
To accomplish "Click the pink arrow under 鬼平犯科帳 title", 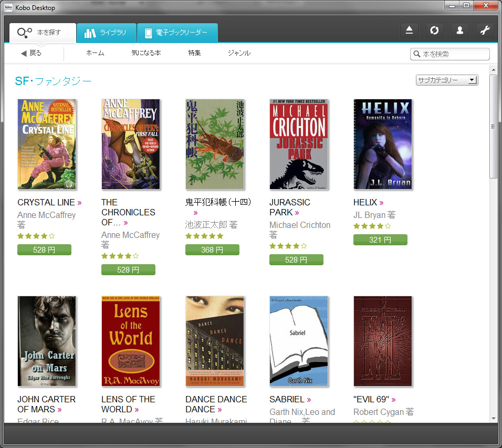I will click(x=196, y=213).
